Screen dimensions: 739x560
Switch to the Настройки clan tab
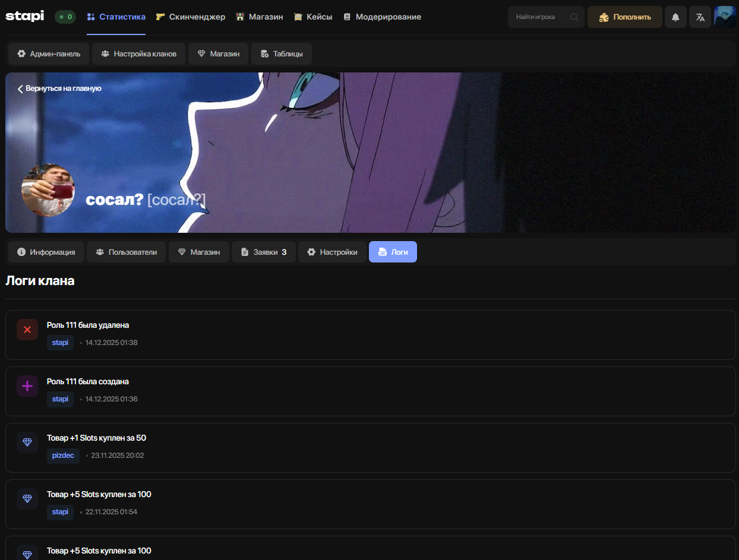click(332, 252)
